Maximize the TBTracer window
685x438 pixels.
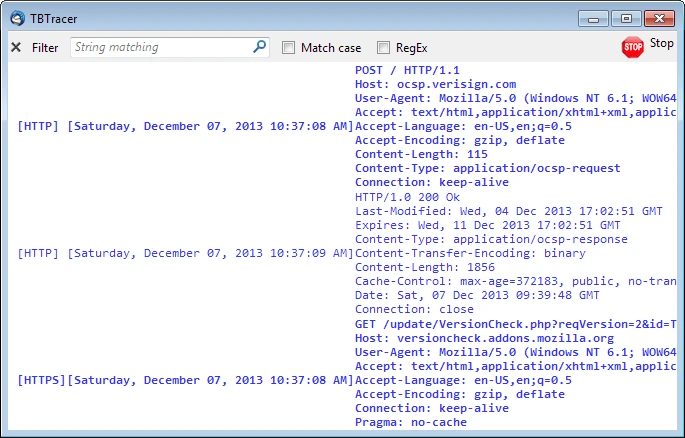click(x=626, y=17)
